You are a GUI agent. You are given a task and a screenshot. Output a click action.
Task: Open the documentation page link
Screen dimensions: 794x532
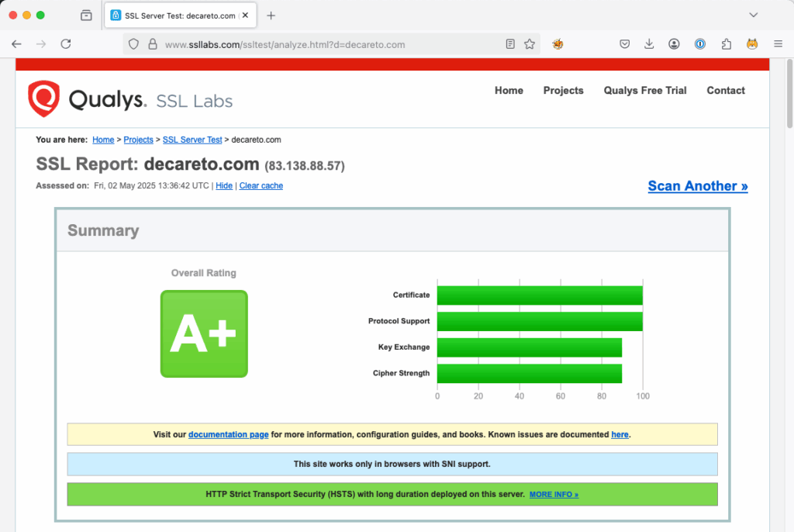(x=229, y=435)
